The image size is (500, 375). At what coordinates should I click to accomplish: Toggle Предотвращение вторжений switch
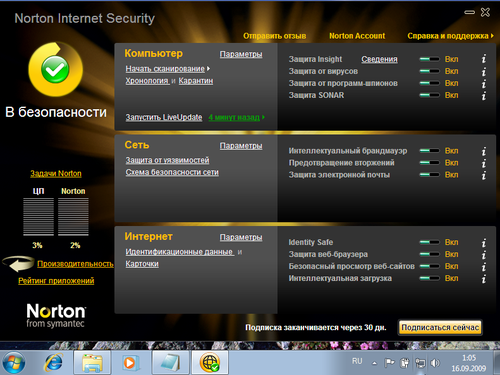tap(429, 163)
